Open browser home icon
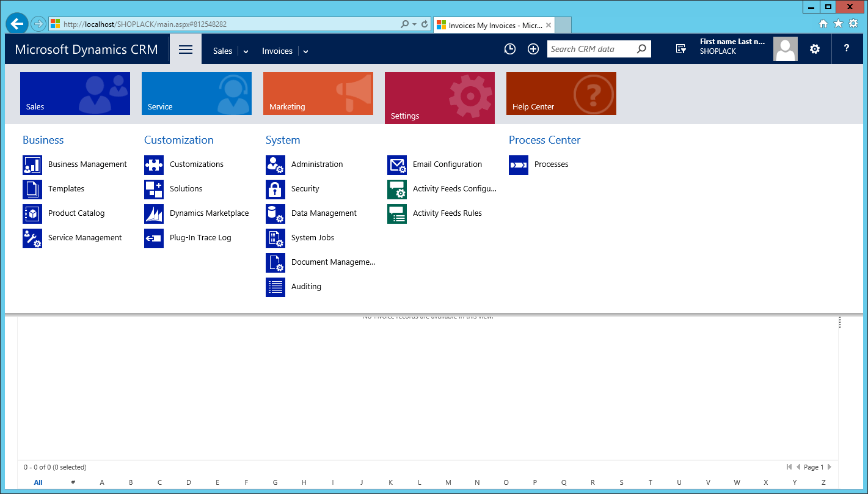This screenshot has width=868, height=494. pos(823,24)
